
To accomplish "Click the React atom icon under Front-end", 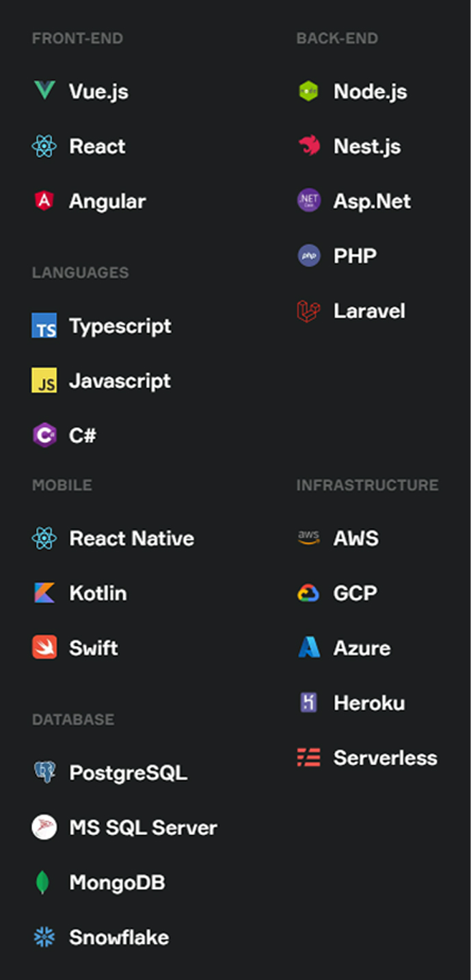I will (44, 146).
